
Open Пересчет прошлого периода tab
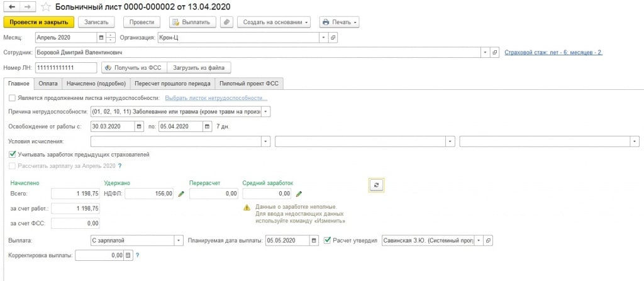(172, 84)
